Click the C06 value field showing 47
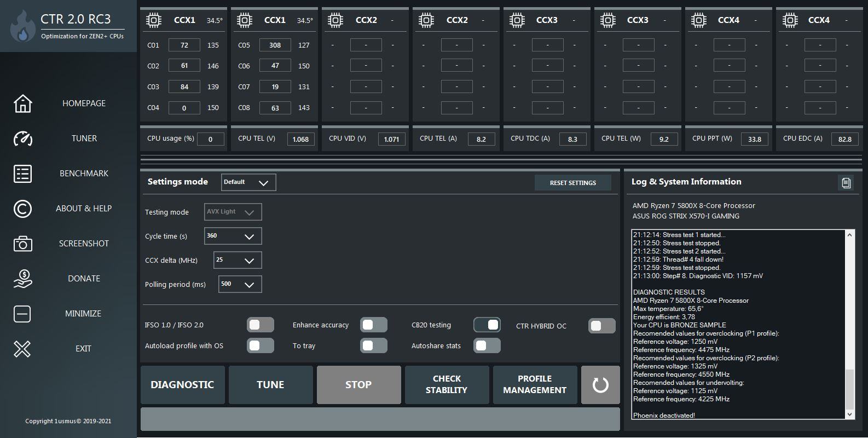The image size is (868, 438). (275, 66)
